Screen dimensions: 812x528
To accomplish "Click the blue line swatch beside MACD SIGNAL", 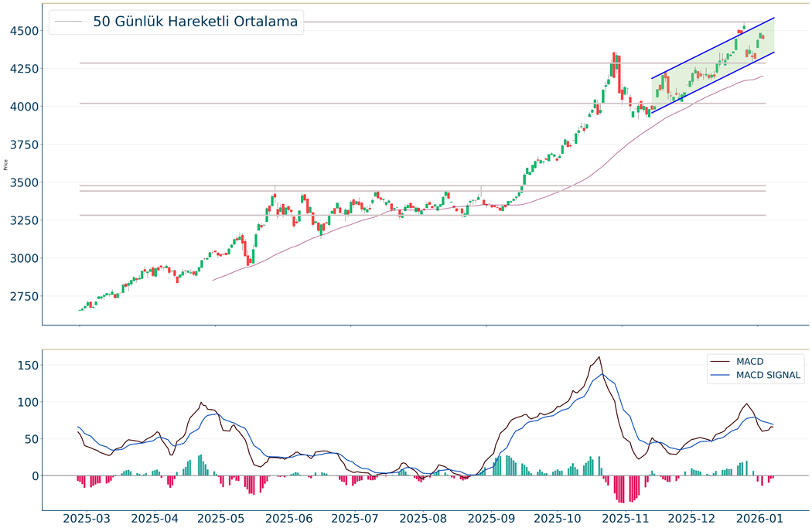I will 720,376.
